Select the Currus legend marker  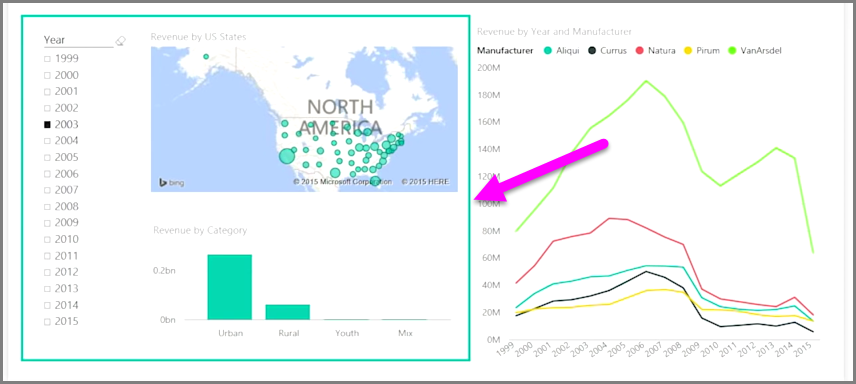pyautogui.click(x=592, y=51)
